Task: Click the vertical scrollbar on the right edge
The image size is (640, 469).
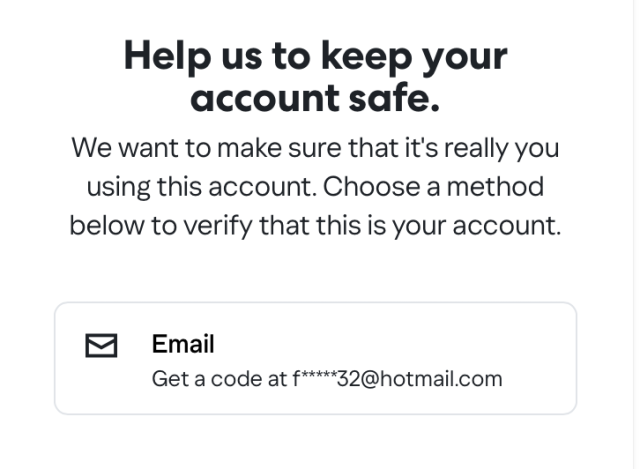Action: coord(636,234)
